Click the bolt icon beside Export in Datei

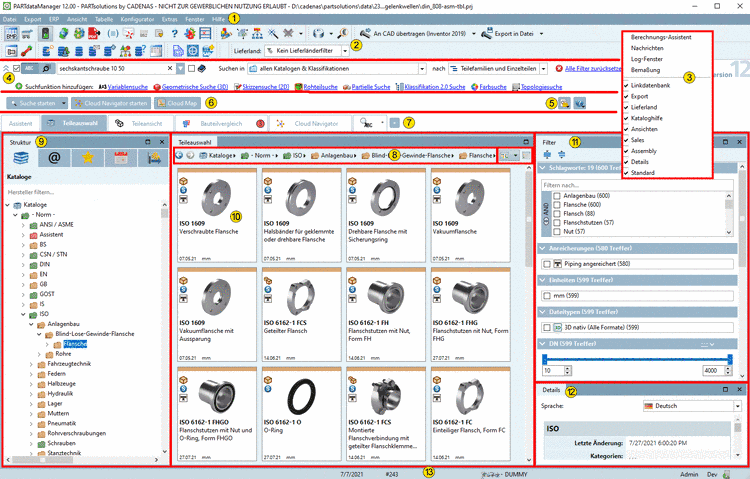pyautogui.click(x=487, y=33)
